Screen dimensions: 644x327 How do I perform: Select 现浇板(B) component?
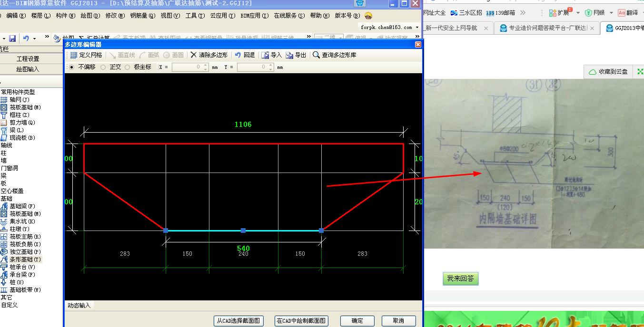pyautogui.click(x=18, y=138)
